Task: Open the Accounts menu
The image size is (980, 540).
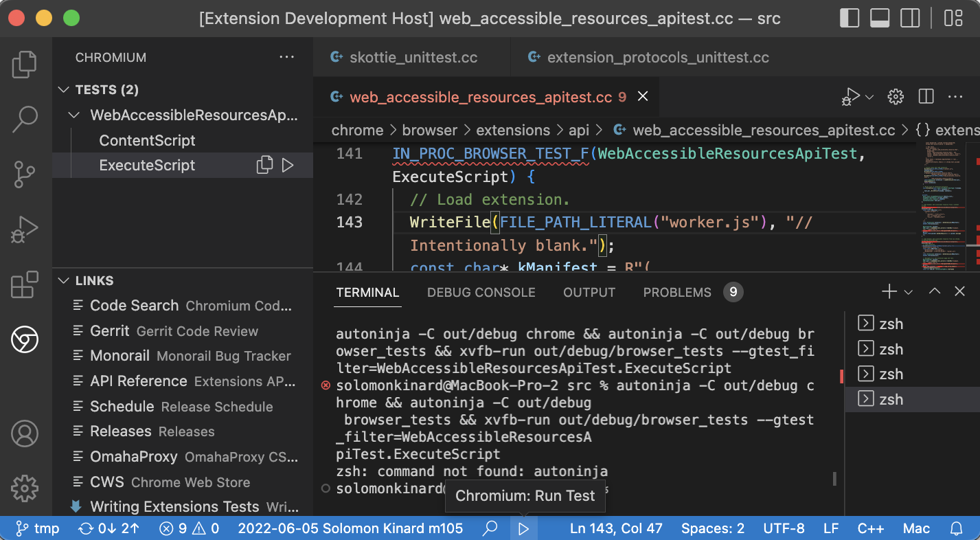Action: click(25, 434)
